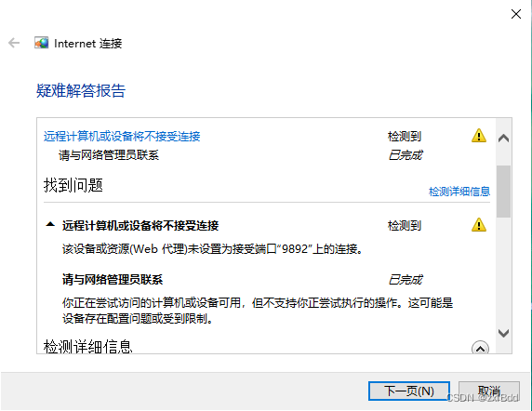This screenshot has height=411, width=532.
Task: Click the 检测详细信息 heading at the report bottom
Action: (87, 346)
